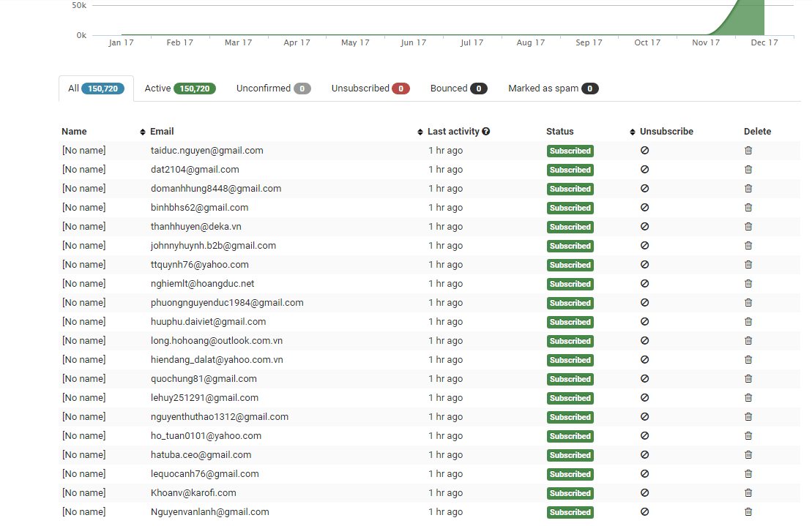Open subscriber taiduc.nguyen@gmail.com email link

pos(207,151)
